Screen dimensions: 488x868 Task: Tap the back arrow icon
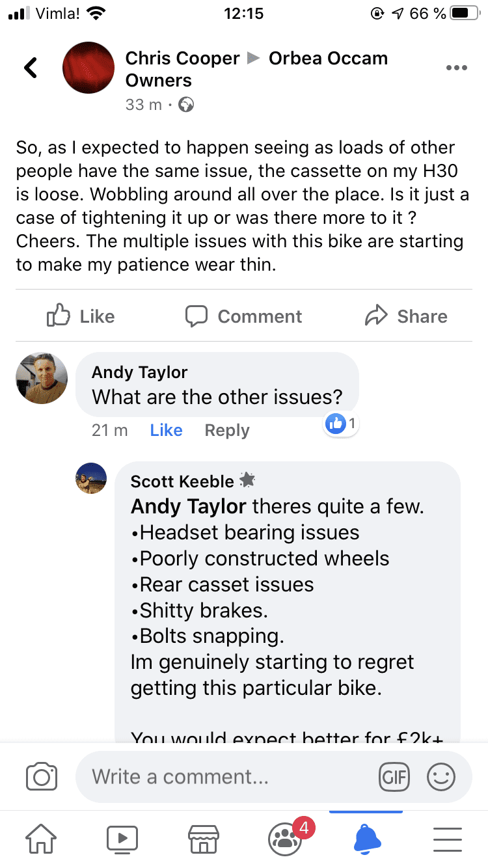31,68
